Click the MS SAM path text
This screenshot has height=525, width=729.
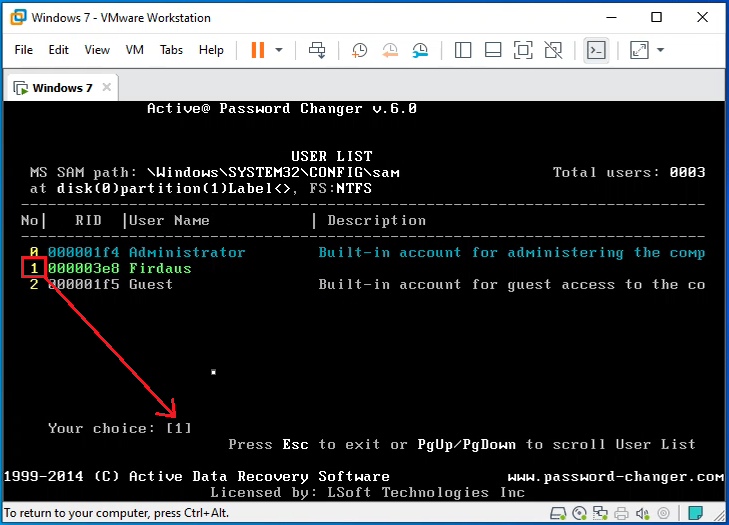pyautogui.click(x=215, y=173)
